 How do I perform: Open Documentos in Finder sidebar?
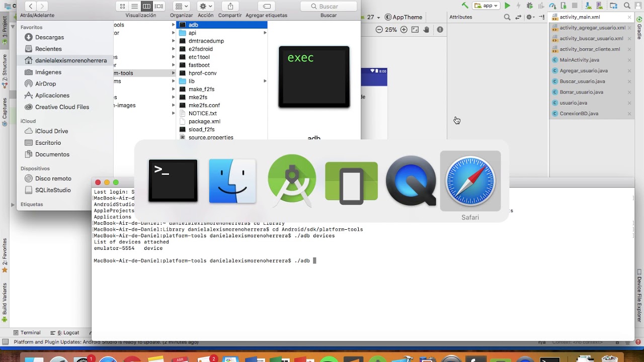click(x=52, y=154)
